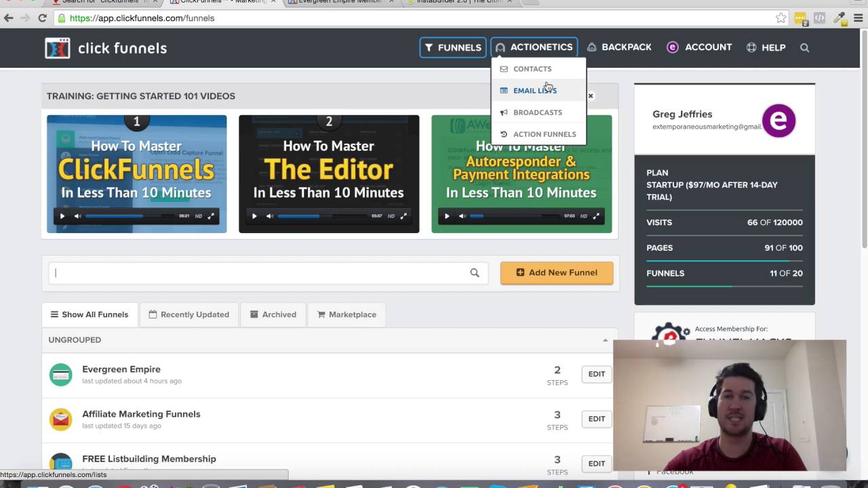Viewport: 868px width, 488px height.
Task: Switch to the Recently Updated tab
Action: pyautogui.click(x=189, y=314)
